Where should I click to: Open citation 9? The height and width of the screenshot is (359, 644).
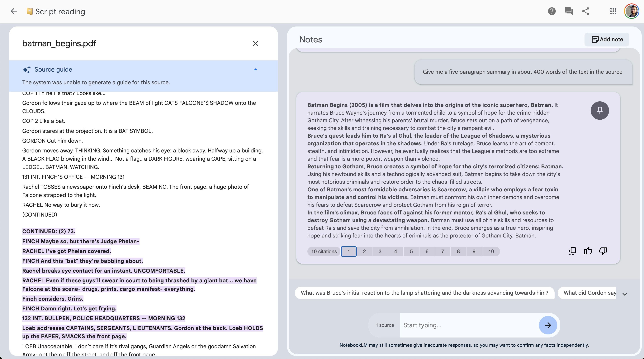coord(474,251)
